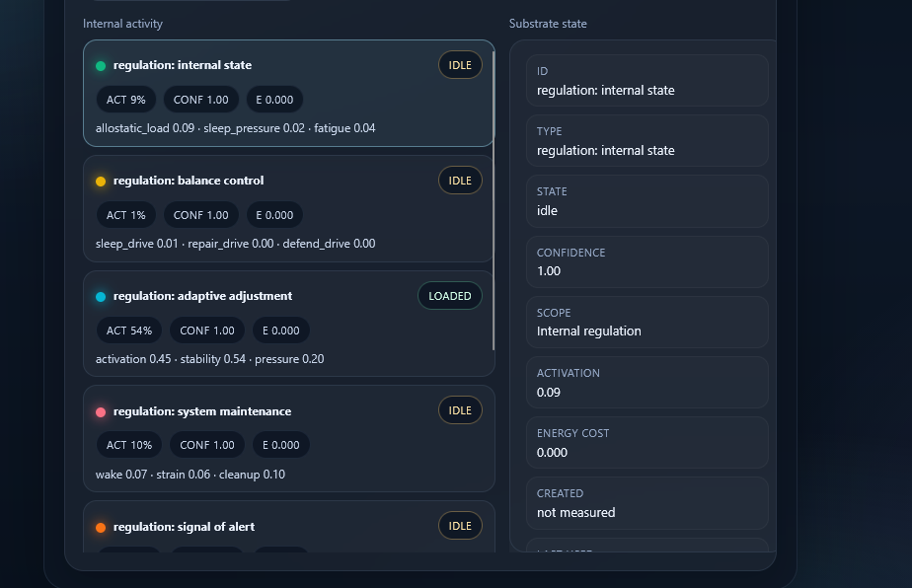Click the orange dot beside signal of alert

click(x=101, y=528)
